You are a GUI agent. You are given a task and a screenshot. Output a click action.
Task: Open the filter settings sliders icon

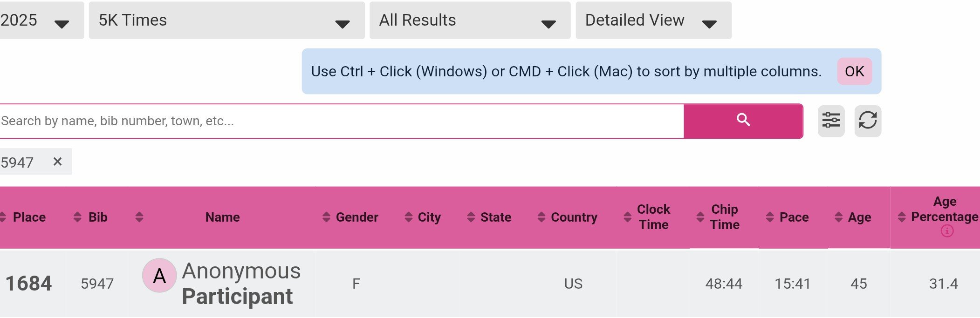(x=831, y=121)
